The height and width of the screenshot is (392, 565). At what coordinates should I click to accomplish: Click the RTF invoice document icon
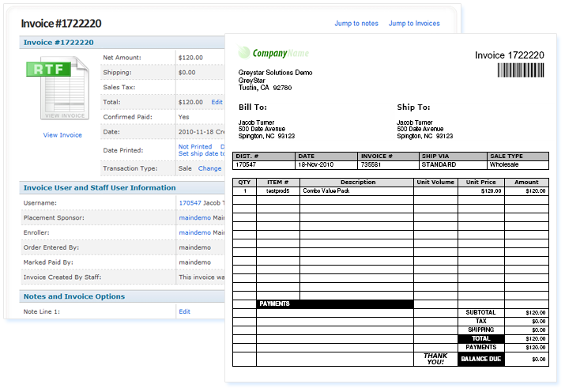click(62, 87)
